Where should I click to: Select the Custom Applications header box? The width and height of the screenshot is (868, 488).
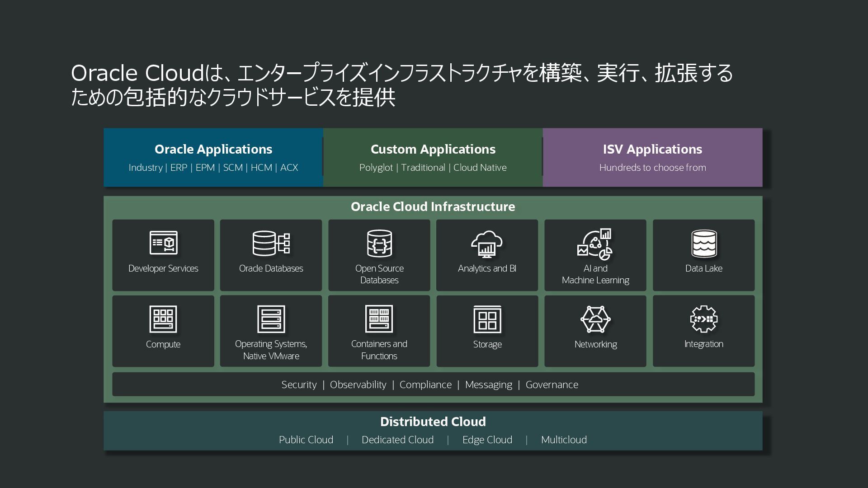[433, 157]
